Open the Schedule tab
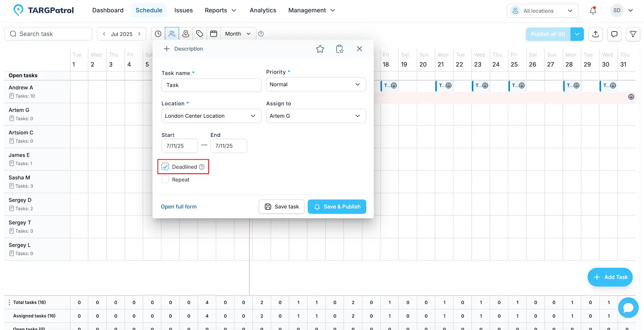Viewport: 644px width, 330px height. point(149,10)
